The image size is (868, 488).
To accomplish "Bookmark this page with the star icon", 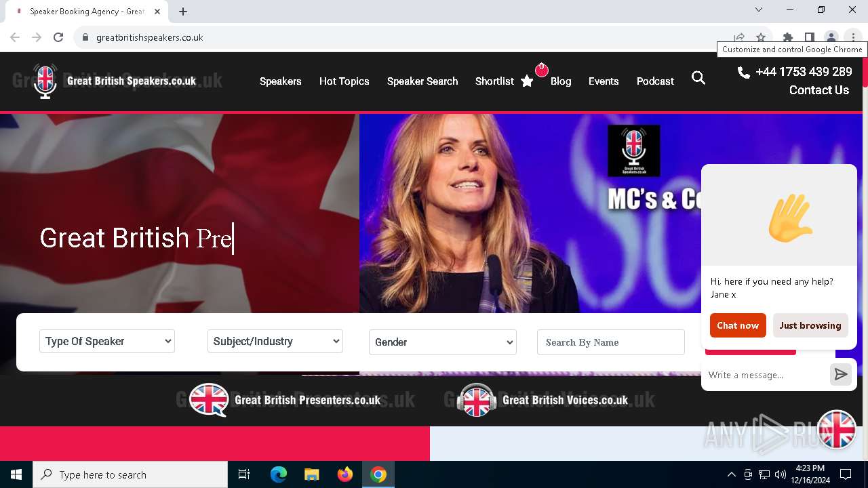I will point(761,37).
